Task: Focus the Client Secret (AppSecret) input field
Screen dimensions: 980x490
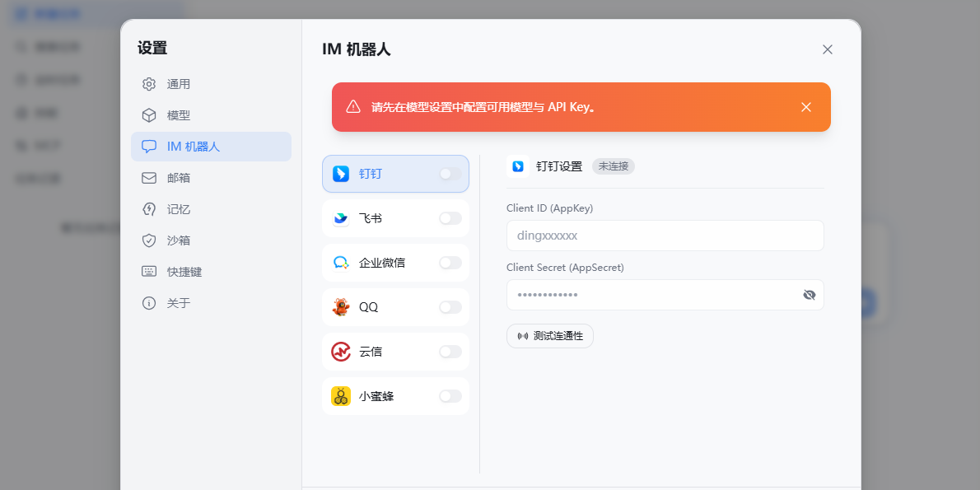Action: click(x=651, y=295)
